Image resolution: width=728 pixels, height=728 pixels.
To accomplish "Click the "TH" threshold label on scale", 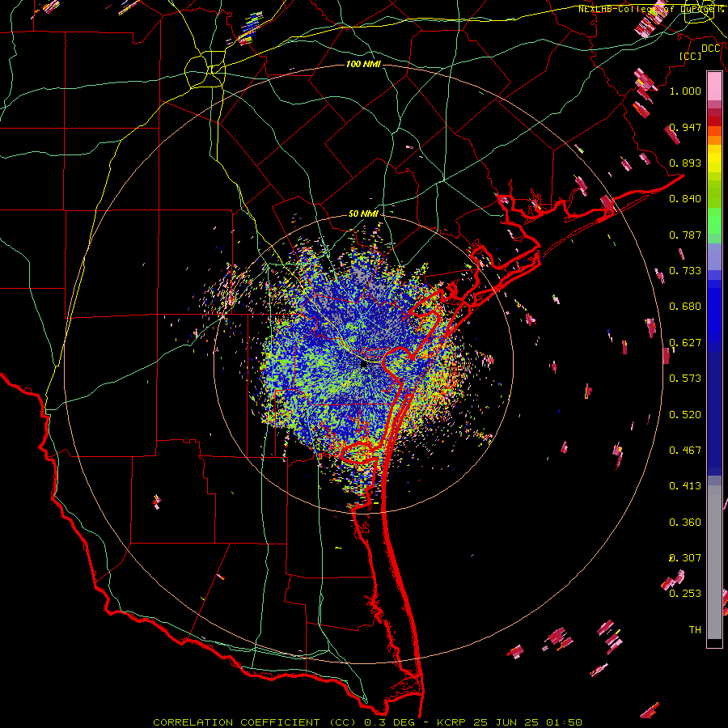I will tap(695, 630).
